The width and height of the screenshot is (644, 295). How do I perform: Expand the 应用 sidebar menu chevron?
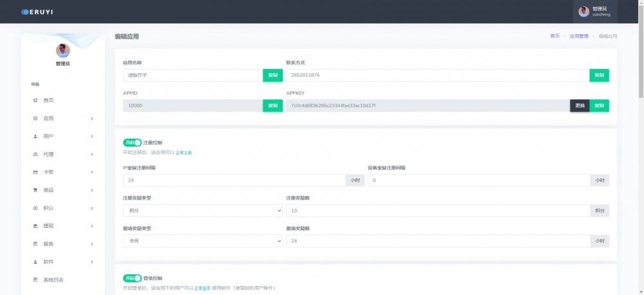92,119
